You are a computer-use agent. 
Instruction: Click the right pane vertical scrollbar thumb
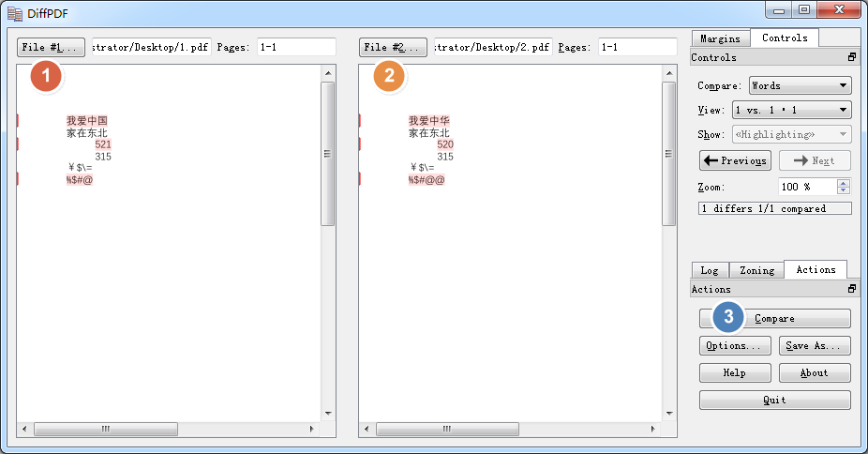pyautogui.click(x=669, y=154)
